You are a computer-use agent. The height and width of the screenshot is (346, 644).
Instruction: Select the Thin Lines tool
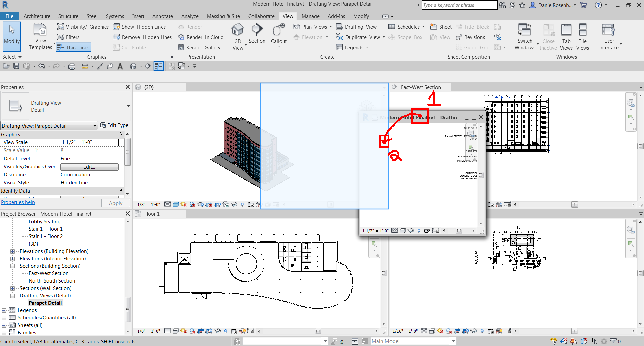coord(74,47)
